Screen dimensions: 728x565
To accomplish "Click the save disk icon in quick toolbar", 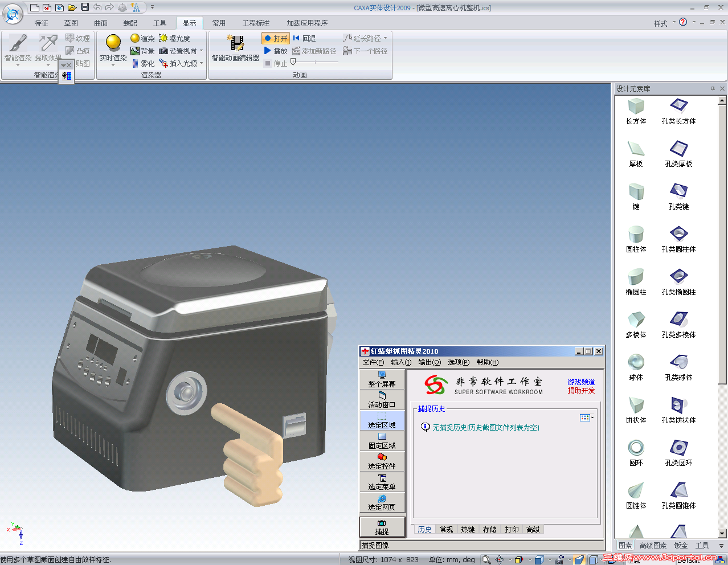I will pos(85,7).
